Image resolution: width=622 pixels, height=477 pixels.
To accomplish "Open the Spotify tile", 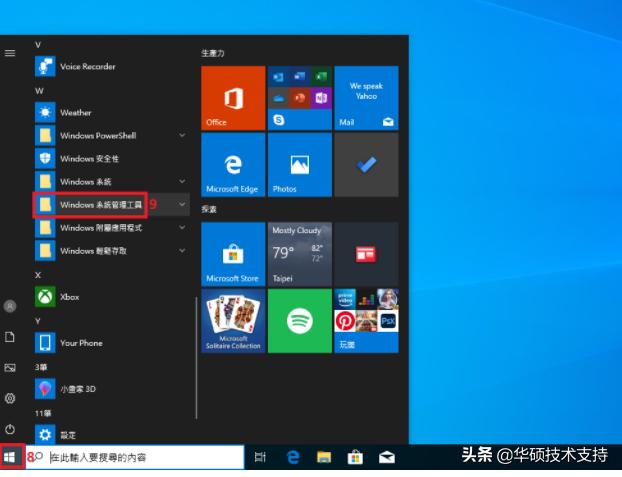I will point(300,321).
